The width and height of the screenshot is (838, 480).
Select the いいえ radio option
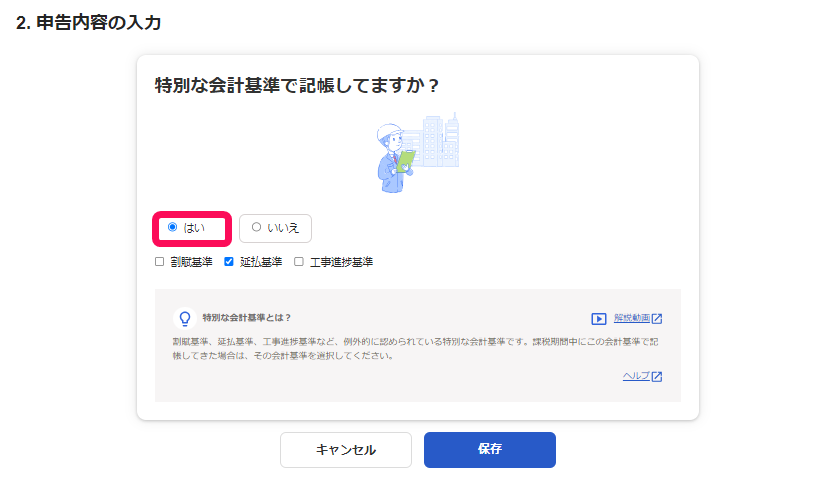click(256, 228)
